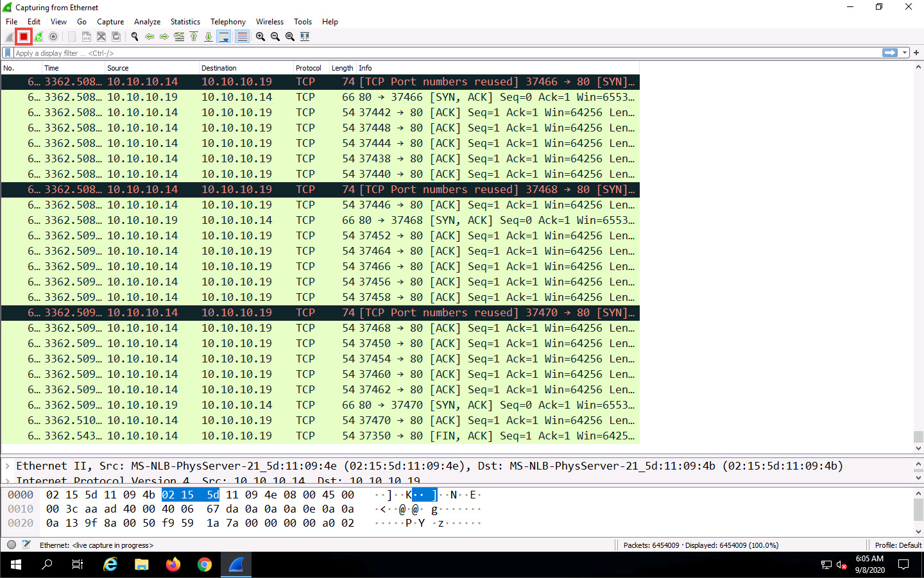Viewport: 924px width, 578px height.
Task: Toggle packet colorization rules
Action: pyautogui.click(x=242, y=37)
